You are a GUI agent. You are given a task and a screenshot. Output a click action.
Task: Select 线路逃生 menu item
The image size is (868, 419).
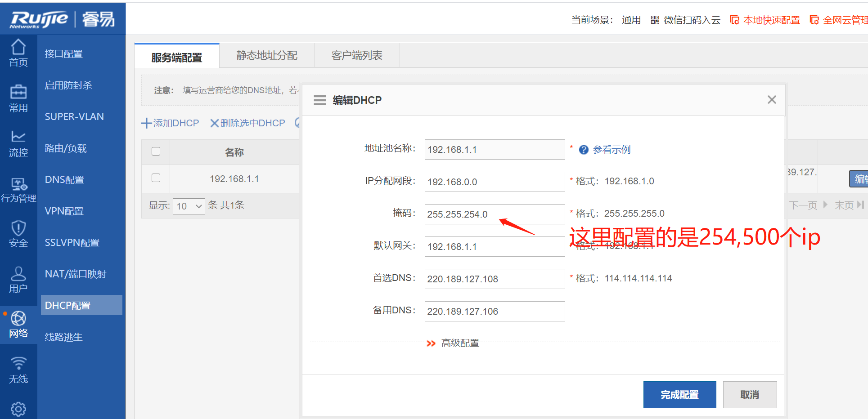pos(63,337)
